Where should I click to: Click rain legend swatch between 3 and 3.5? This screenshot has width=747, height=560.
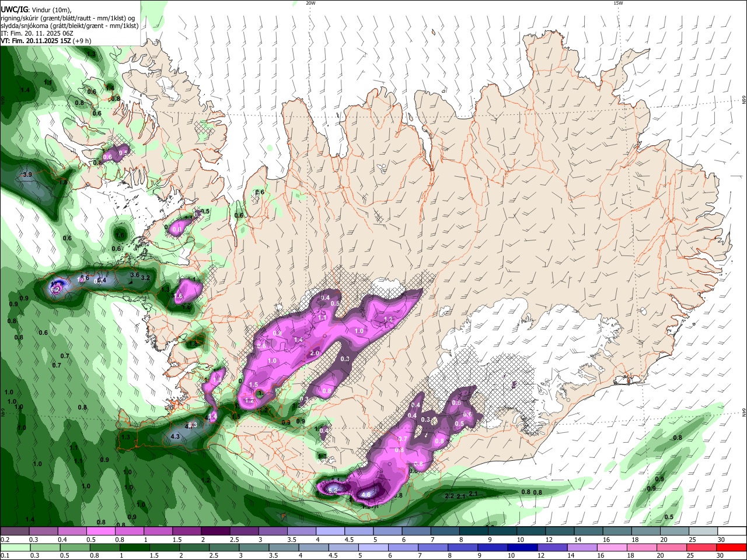pyautogui.click(x=254, y=547)
